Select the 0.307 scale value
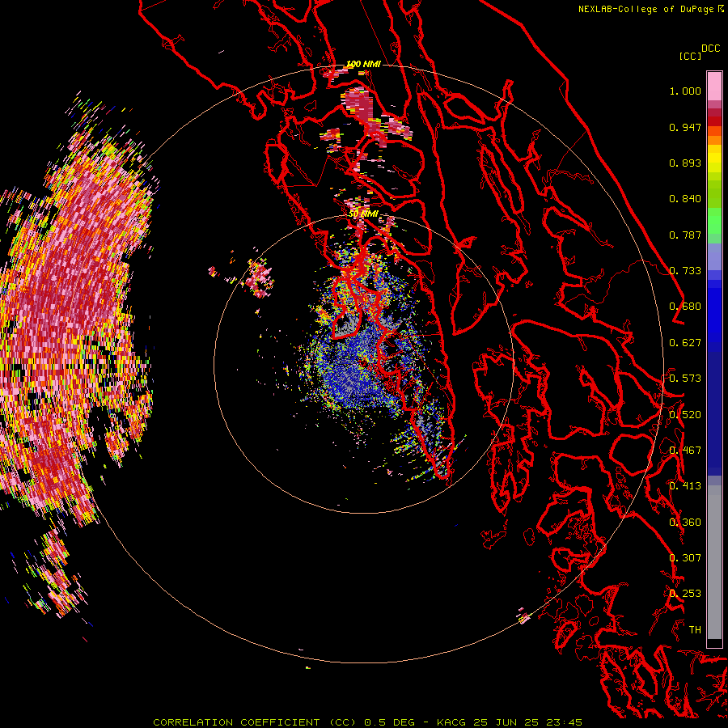This screenshot has width=728, height=728. pyautogui.click(x=685, y=558)
